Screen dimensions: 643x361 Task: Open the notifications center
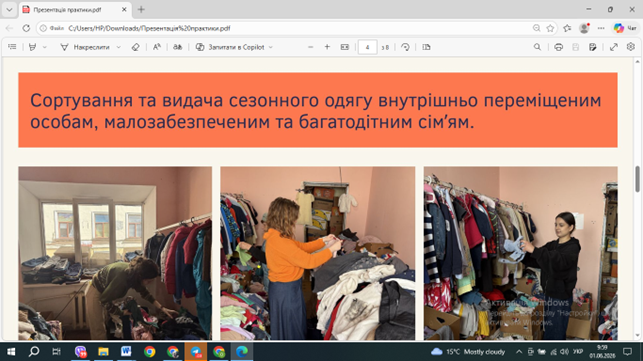point(627,352)
